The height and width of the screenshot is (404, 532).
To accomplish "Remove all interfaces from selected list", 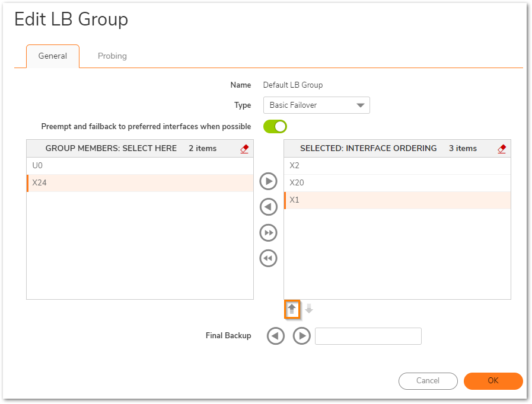I will [269, 258].
